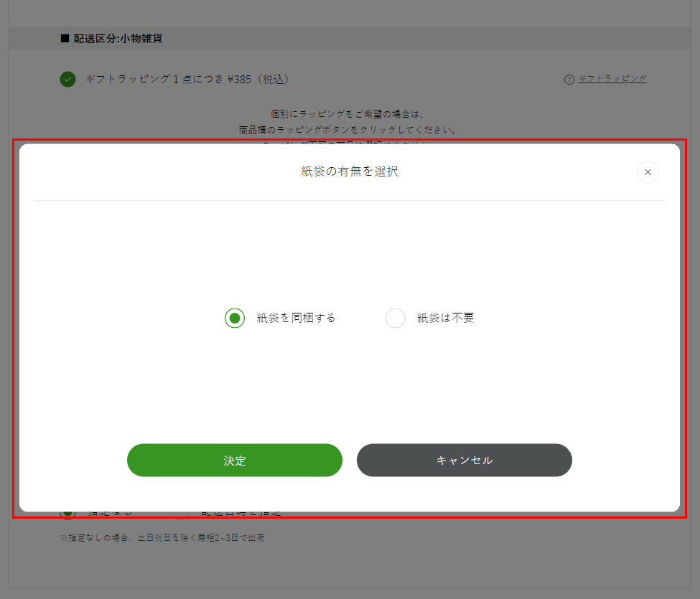
Task: Click the question mark icon beside ギフトラッピング
Action: tap(569, 80)
